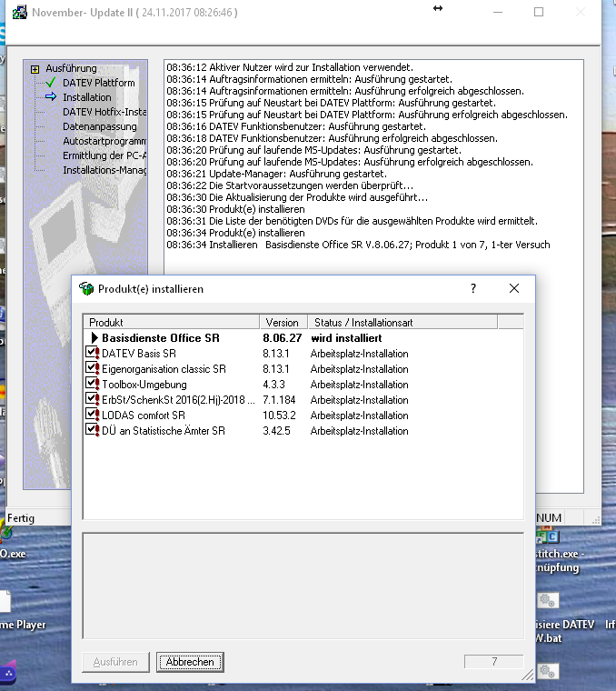Click the blue arrow icon beside Installation

click(x=51, y=96)
